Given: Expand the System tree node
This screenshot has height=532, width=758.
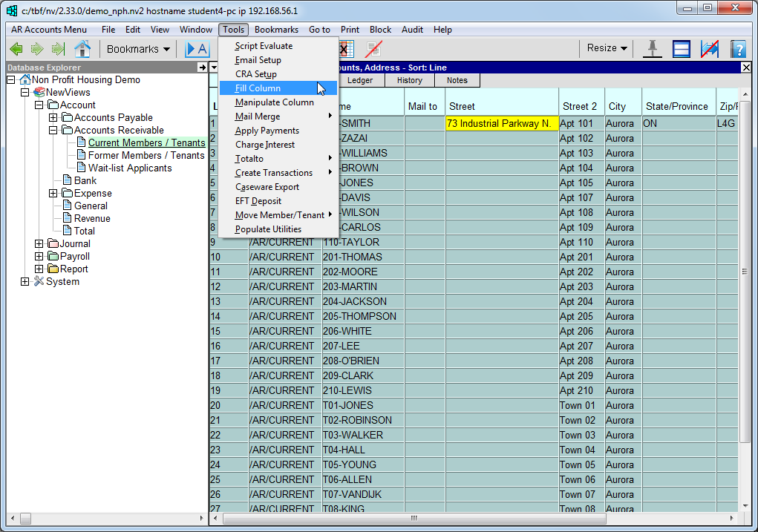Looking at the screenshot, I should [25, 281].
